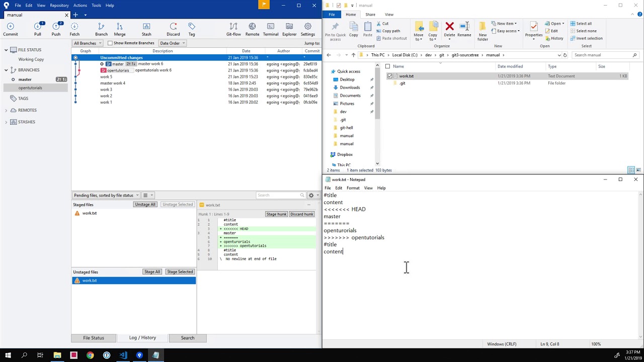Click the Stage All button
Viewport: 644px width, 362px height.
(x=152, y=272)
